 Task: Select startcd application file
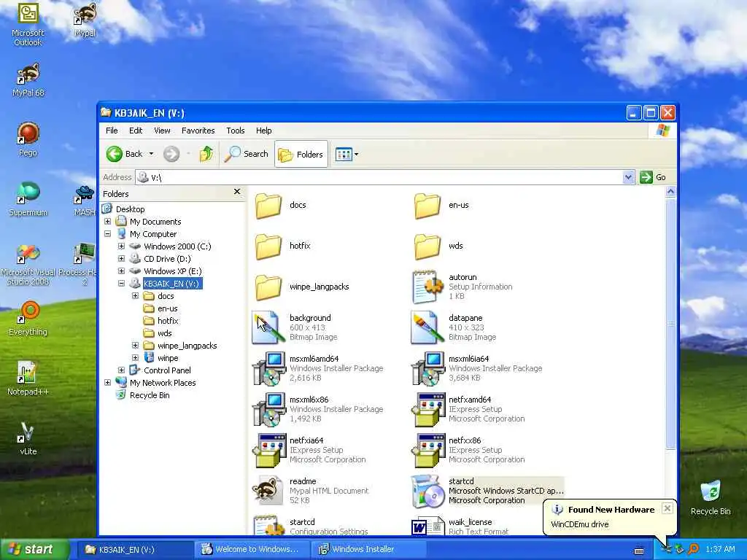tap(427, 491)
